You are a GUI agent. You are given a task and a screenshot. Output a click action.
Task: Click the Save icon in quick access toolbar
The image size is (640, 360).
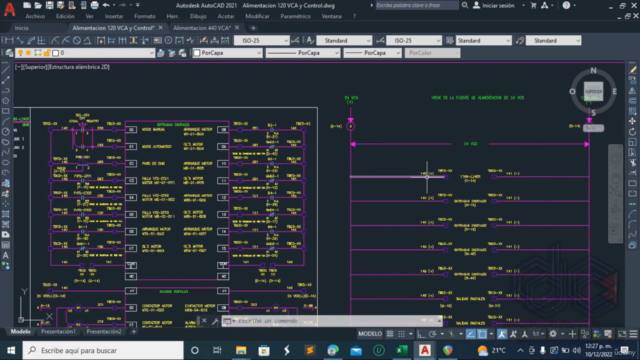[x=49, y=5]
